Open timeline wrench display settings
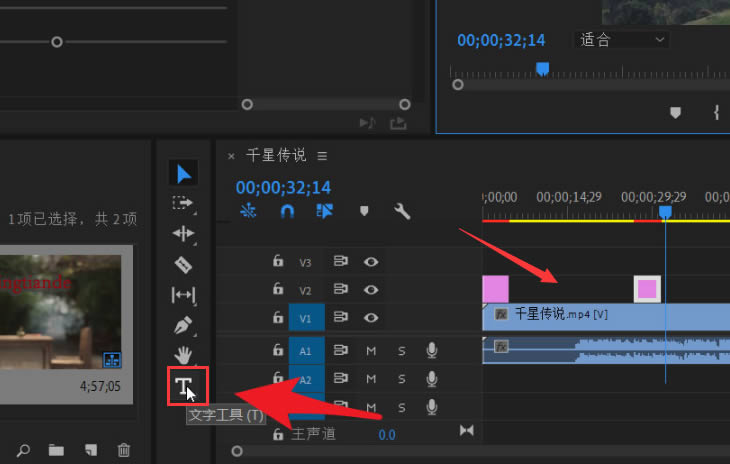 point(403,211)
